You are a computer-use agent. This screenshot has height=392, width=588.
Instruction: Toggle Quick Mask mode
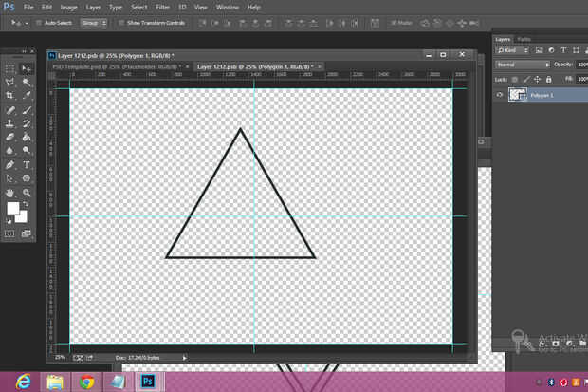[x=9, y=233]
